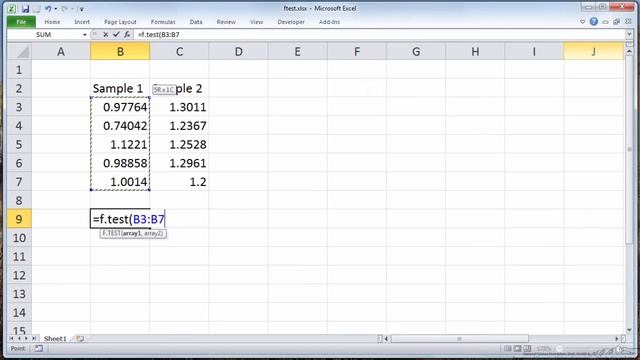Click cell containing 1.2528
The image size is (640, 360).
(x=179, y=144)
